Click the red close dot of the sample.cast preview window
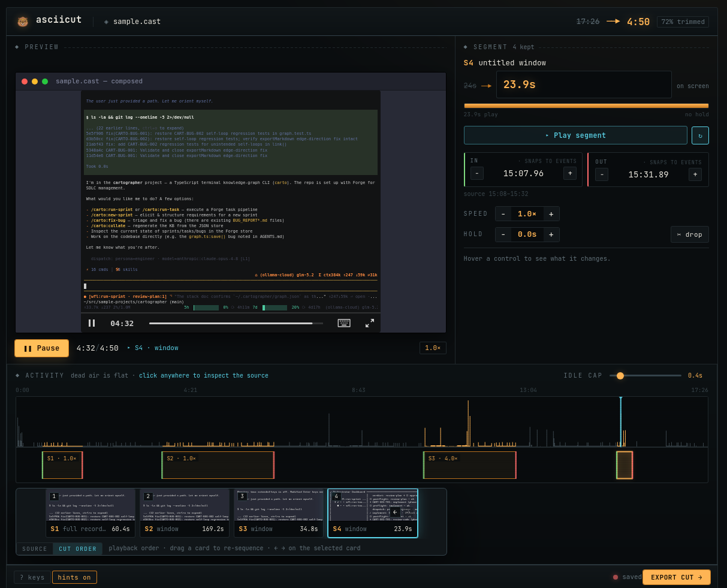This screenshot has height=588, width=727. (25, 82)
